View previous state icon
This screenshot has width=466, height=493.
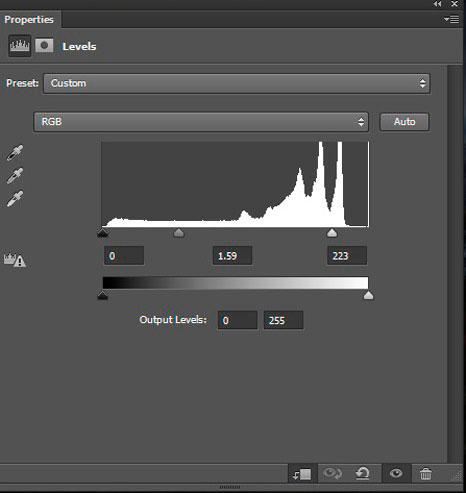click(332, 474)
